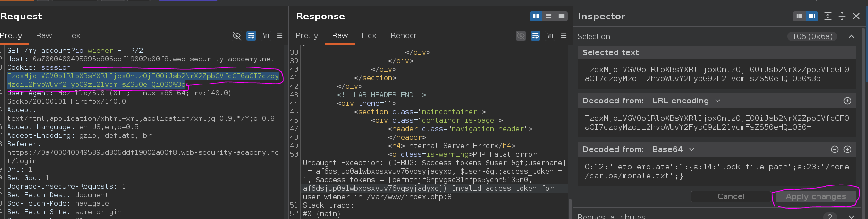Switch to side-by-side request/response layout
Image resolution: width=868 pixels, height=219 pixels.
536,16
